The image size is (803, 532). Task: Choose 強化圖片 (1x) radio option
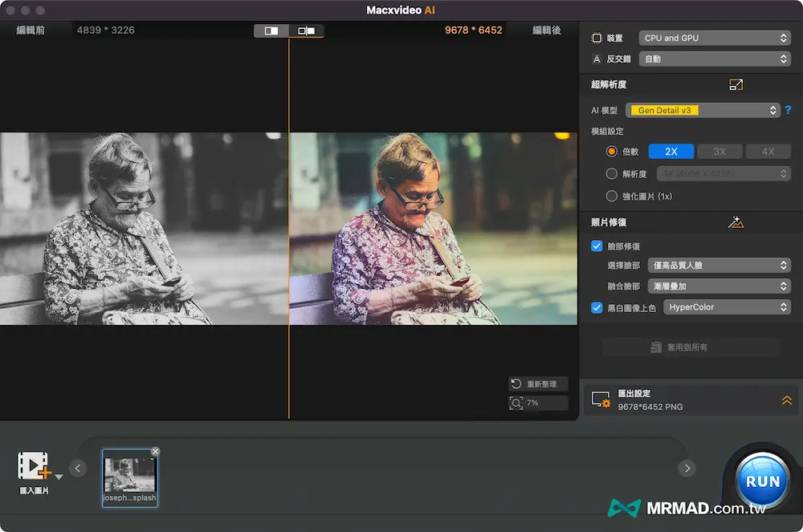612,196
